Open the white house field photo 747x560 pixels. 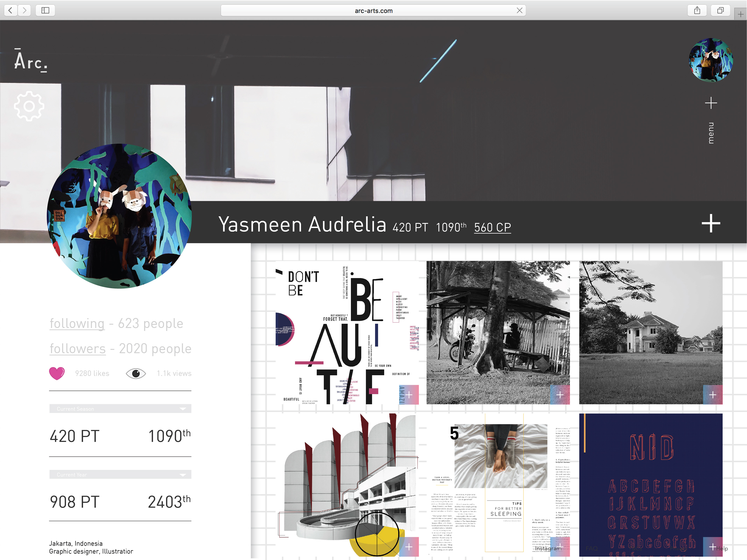pyautogui.click(x=651, y=332)
